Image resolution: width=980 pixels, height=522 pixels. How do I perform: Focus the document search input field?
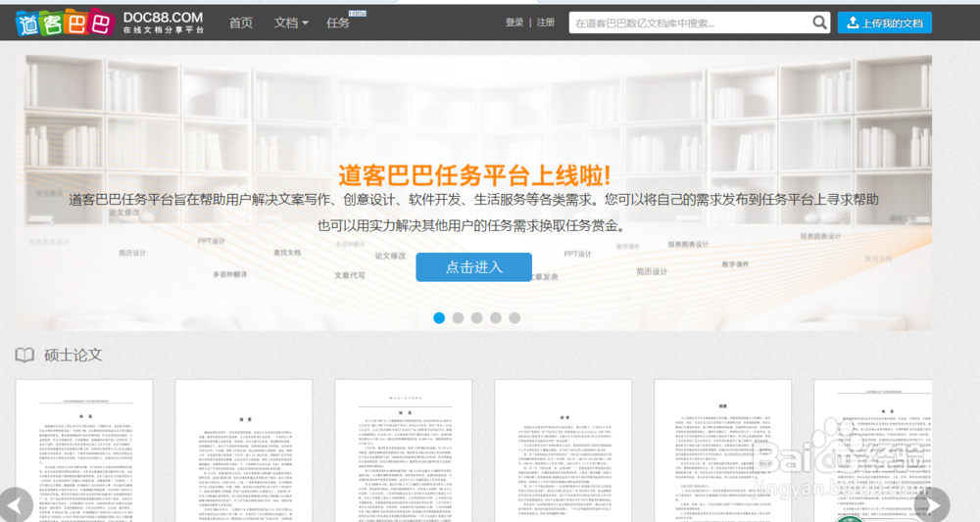tap(690, 24)
